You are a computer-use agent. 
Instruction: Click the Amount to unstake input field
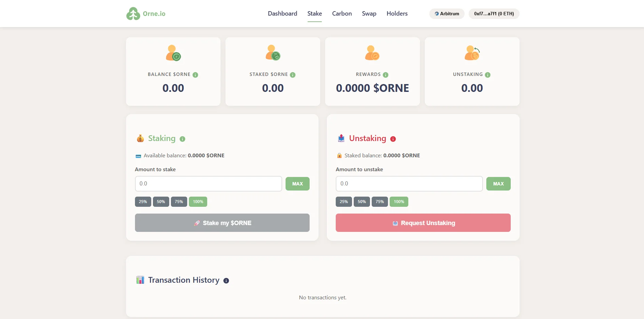coord(409,183)
